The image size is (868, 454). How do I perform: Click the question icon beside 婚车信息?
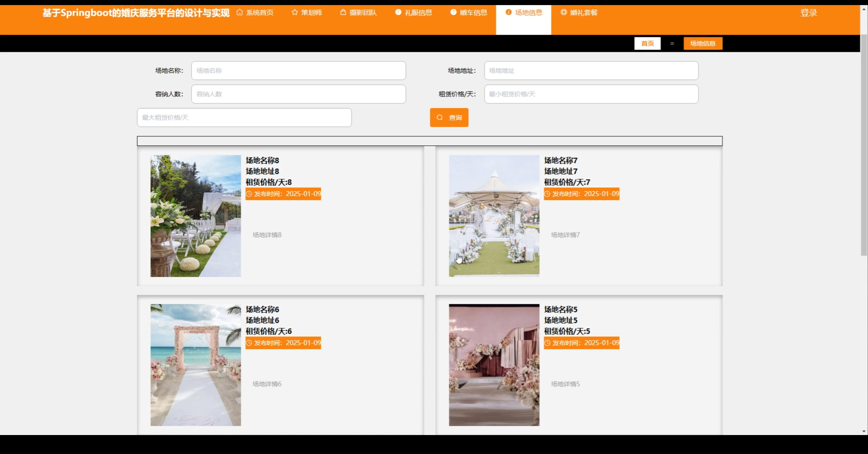453,13
